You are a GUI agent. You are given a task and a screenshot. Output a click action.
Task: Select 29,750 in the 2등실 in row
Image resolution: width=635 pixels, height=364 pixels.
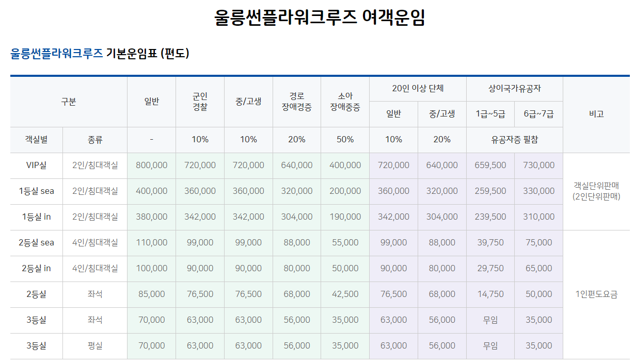click(490, 269)
